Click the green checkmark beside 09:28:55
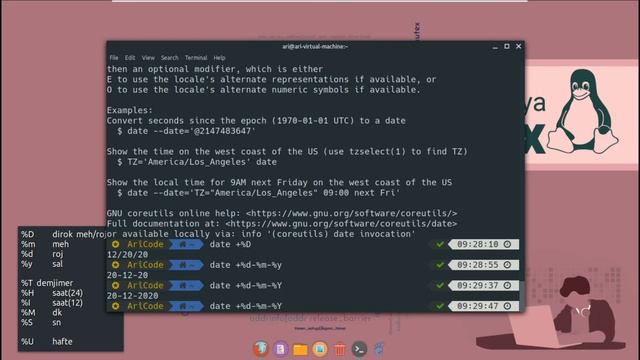Image resolution: width=640 pixels, height=360 pixels. [x=440, y=265]
